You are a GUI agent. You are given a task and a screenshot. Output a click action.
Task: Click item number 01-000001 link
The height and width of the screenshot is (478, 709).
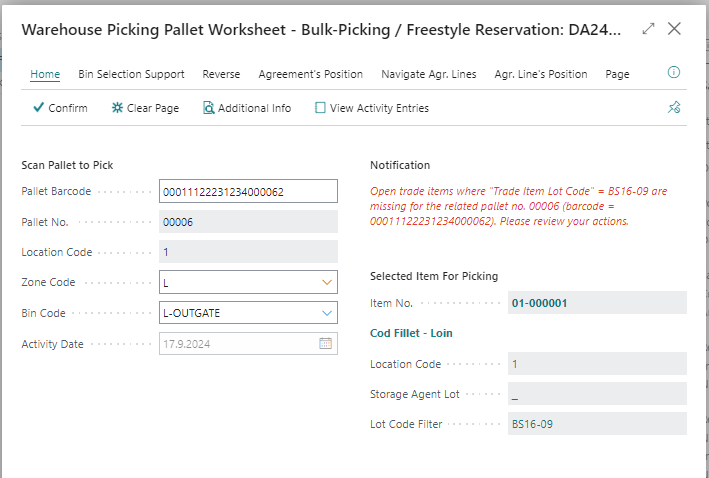tap(540, 303)
